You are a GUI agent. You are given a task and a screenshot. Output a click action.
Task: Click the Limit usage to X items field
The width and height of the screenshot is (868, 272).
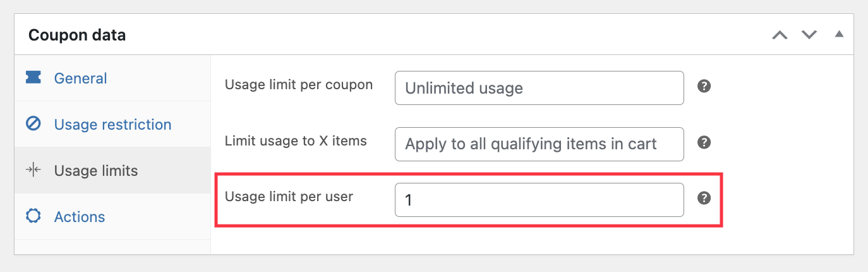tap(539, 144)
